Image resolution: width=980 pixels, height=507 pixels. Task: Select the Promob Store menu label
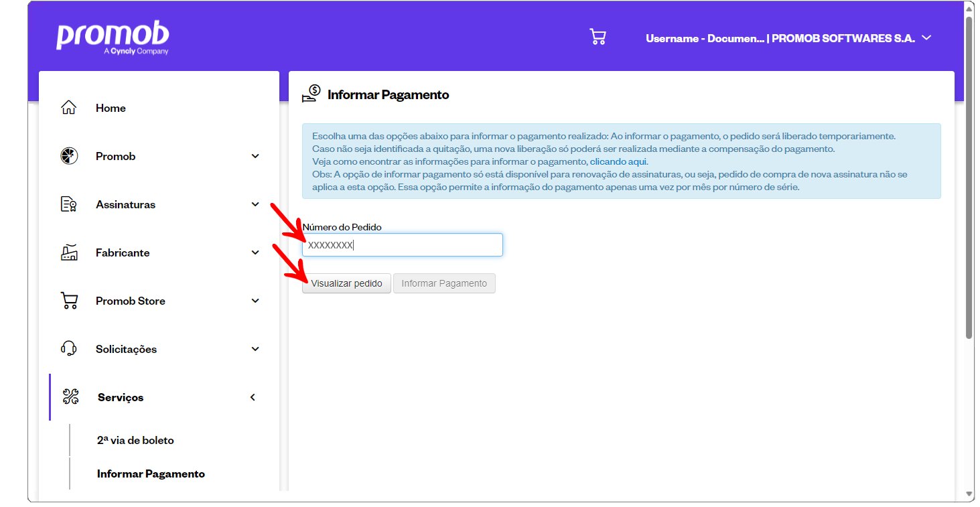click(131, 301)
